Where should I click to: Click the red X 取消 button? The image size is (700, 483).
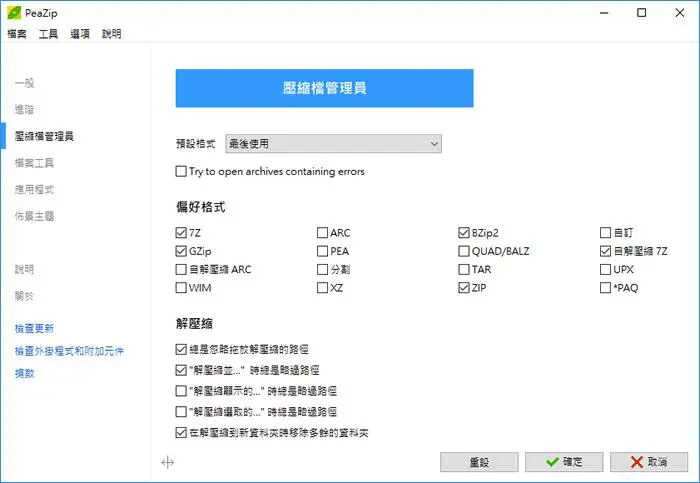649,462
